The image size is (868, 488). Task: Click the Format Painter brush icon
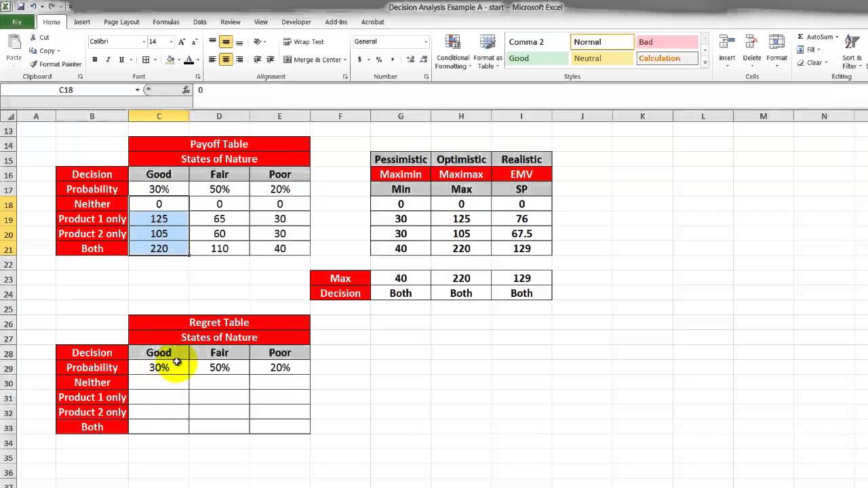coord(34,64)
